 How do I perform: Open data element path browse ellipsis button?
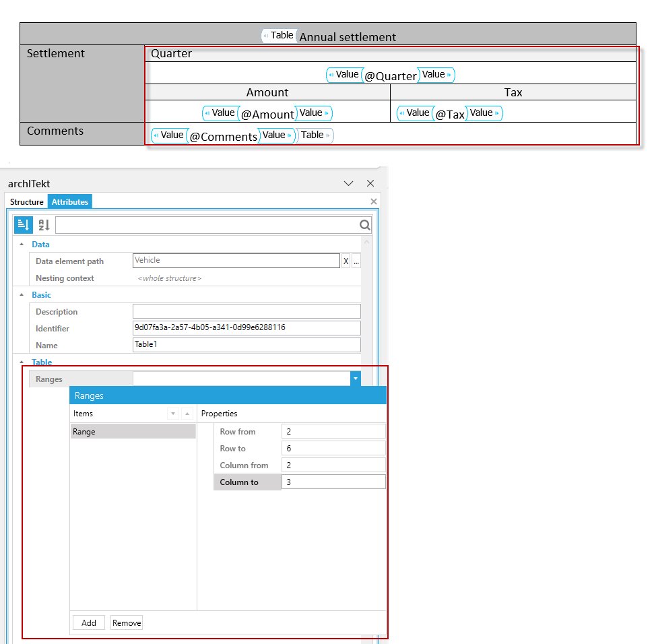click(x=356, y=261)
